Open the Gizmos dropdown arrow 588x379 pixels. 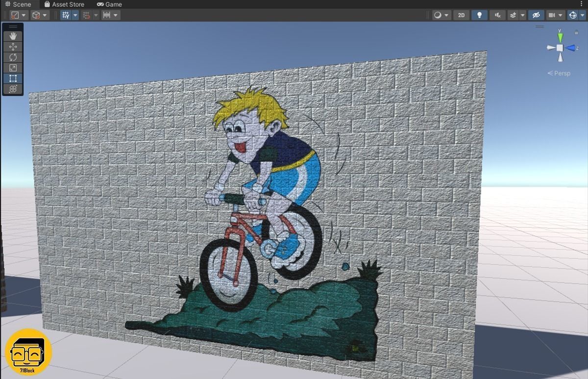click(x=581, y=15)
